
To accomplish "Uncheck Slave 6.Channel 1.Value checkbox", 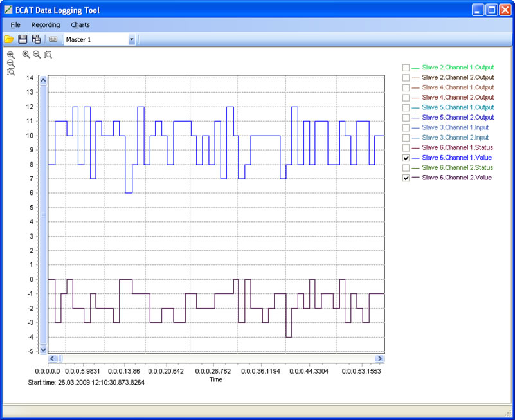I will pos(406,158).
